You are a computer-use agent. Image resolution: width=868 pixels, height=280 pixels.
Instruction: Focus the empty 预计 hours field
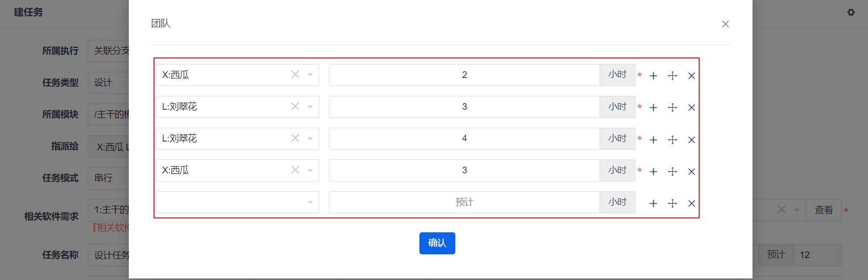(465, 202)
